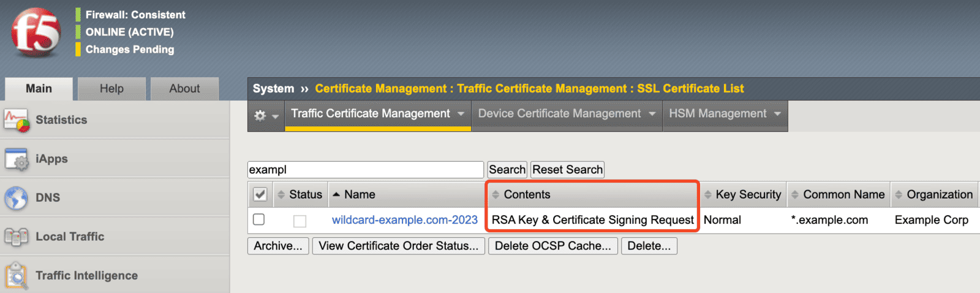Expand Device Certificate Management dropdown arrow

coord(652,114)
